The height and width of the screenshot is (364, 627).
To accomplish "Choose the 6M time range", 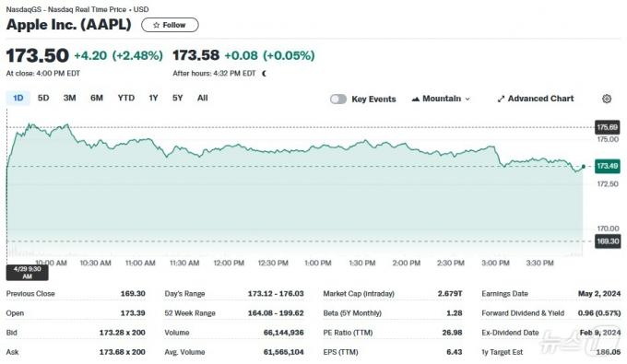I will coord(97,98).
